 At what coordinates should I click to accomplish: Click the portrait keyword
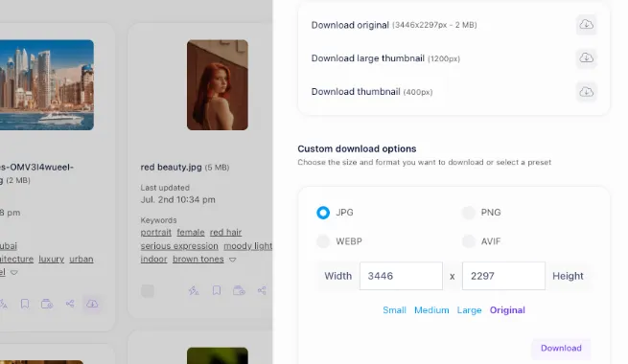pyautogui.click(x=155, y=233)
